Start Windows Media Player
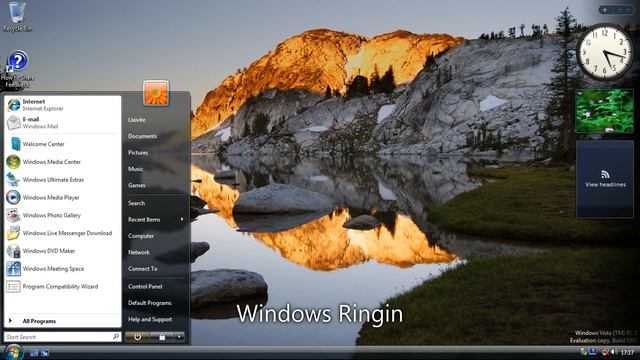The width and height of the screenshot is (640, 360). pos(63,198)
